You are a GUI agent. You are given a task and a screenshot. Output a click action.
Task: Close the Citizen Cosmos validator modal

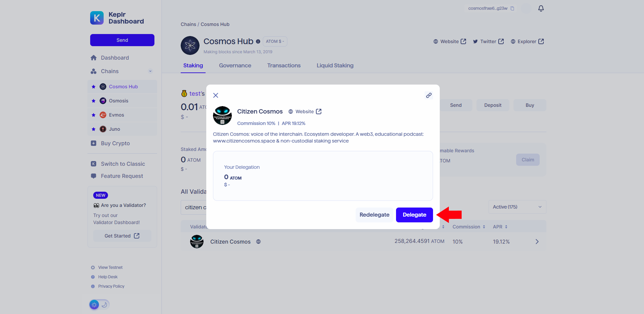216,95
